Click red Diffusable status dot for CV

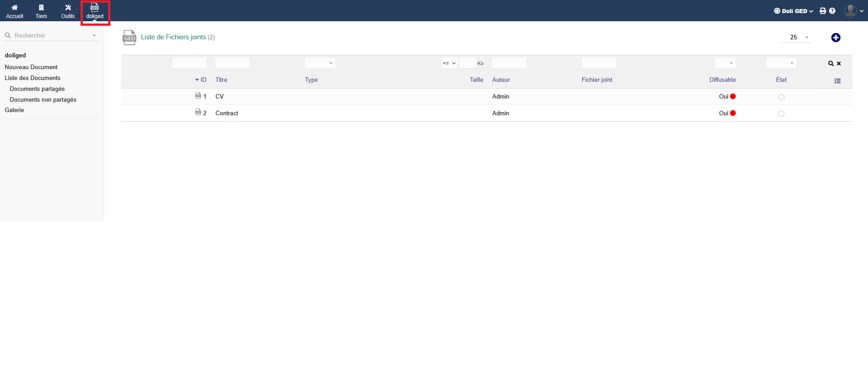point(733,96)
